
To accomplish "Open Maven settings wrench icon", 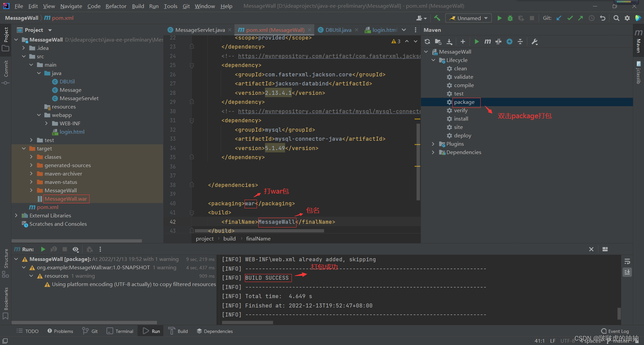I will (x=535, y=42).
